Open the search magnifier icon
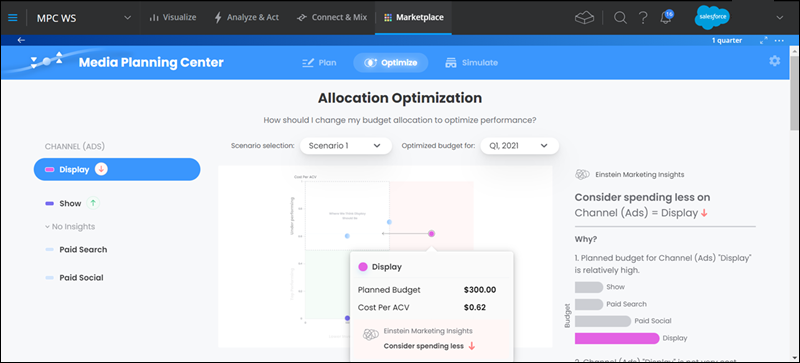The width and height of the screenshot is (800, 363). click(x=620, y=18)
